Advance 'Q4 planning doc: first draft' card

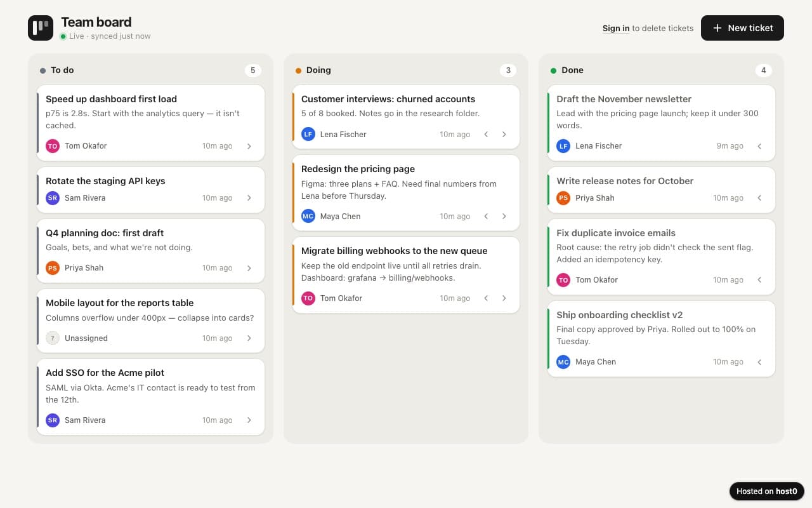249,268
